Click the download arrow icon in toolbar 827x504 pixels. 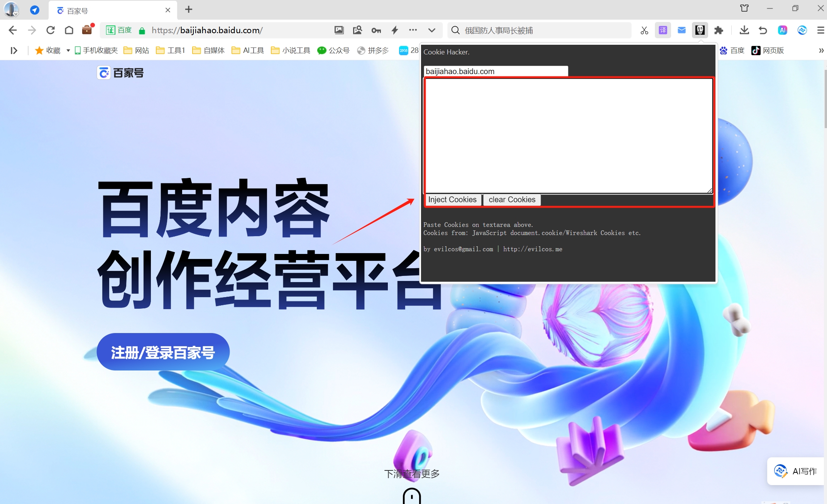(743, 31)
